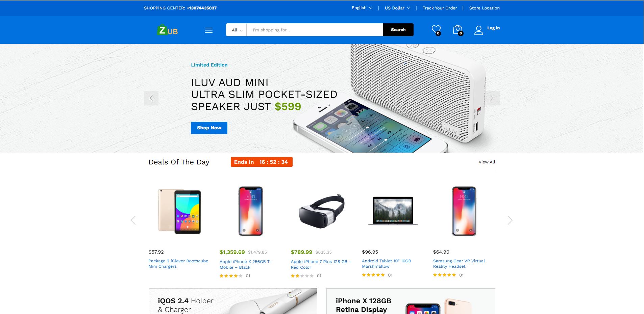The image size is (644, 314).
Task: Open the shopping cart icon
Action: 457,30
